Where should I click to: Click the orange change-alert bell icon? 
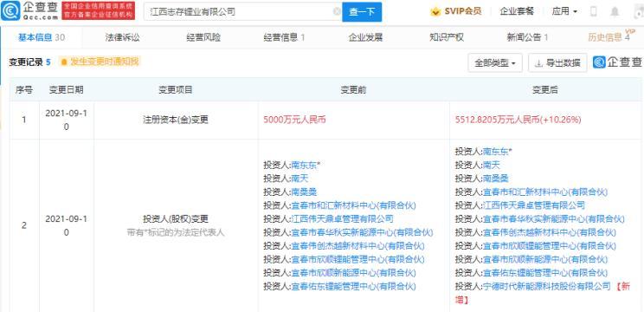64,62
